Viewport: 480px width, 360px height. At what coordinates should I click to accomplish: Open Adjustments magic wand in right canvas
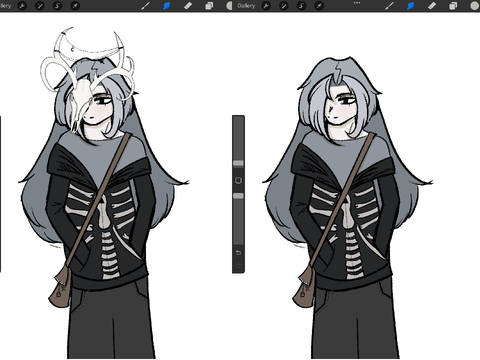tap(284, 6)
